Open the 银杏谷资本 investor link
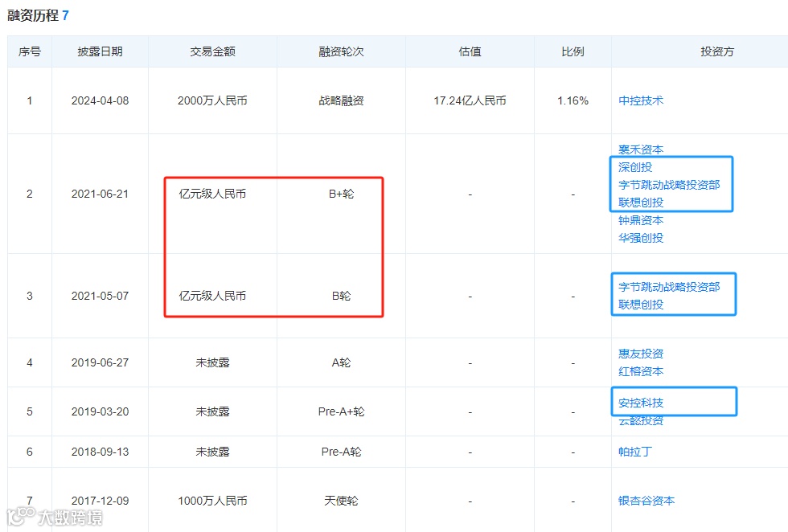This screenshot has height=532, width=788. tap(646, 501)
